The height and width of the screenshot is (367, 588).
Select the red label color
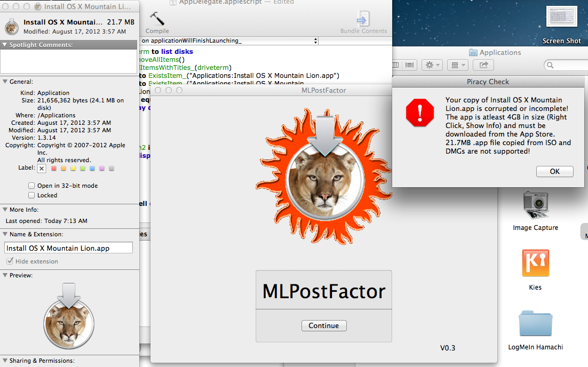click(54, 169)
